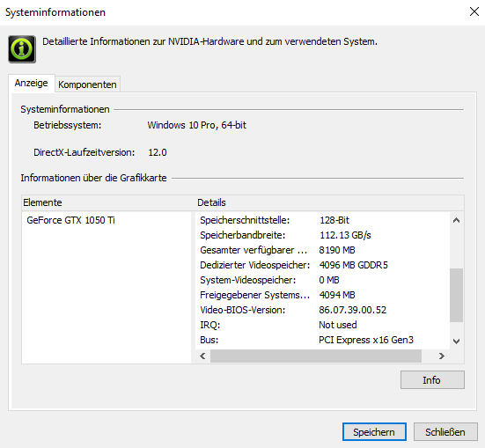Click the DirectX-Laufzeitversion label

pos(85,152)
